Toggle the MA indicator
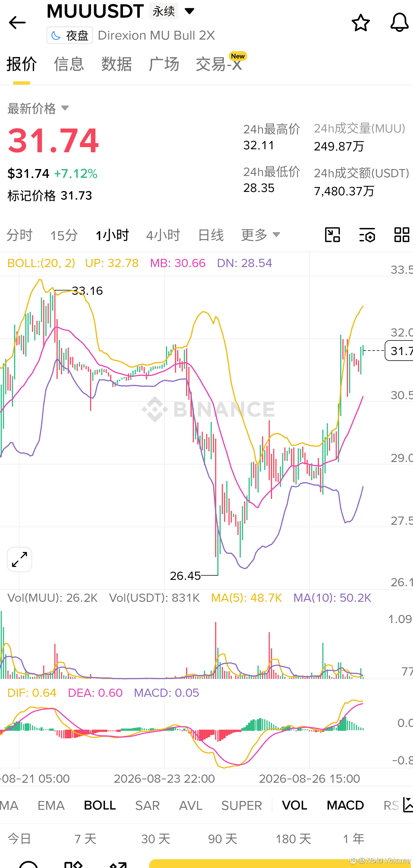The height and width of the screenshot is (868, 413). [9, 805]
